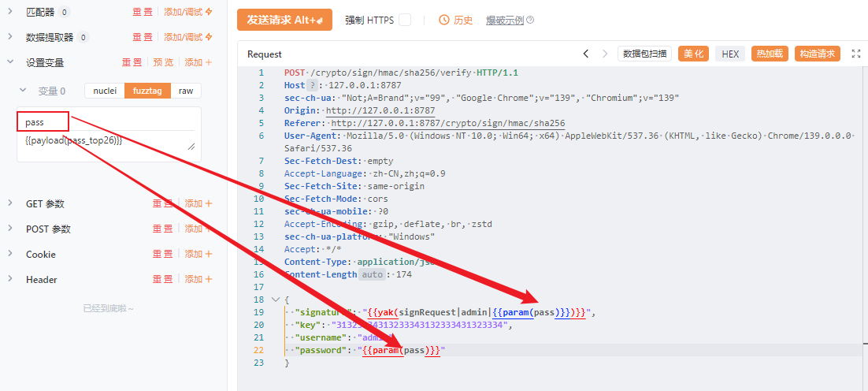This screenshot has height=391, width=868.
Task: Click 重置 for 匹配器
Action: tap(143, 12)
